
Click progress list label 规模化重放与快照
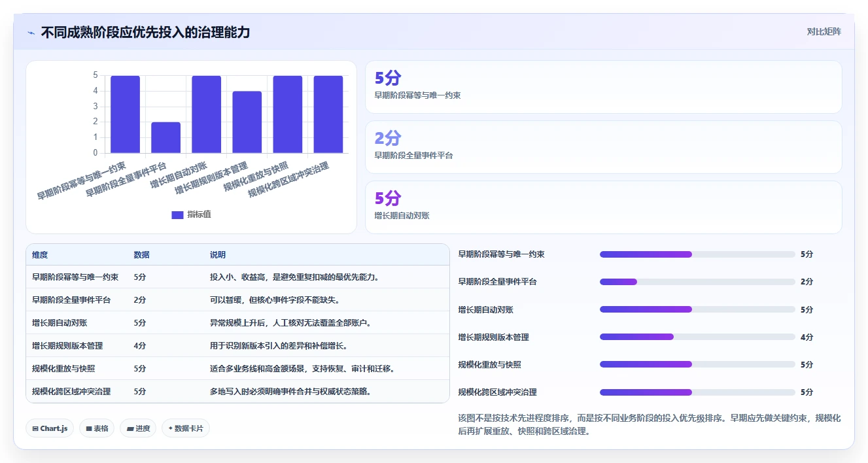point(490,365)
